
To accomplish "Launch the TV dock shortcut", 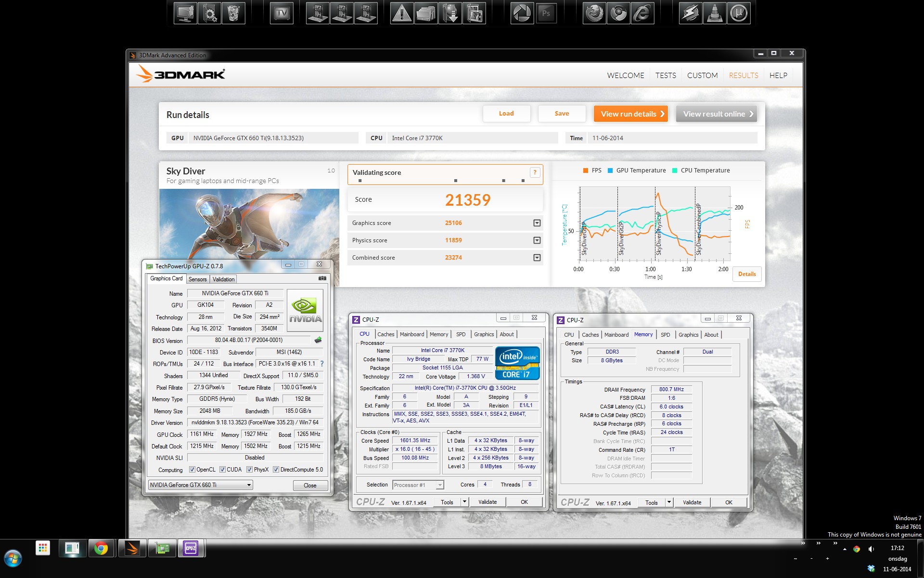I will pos(282,13).
